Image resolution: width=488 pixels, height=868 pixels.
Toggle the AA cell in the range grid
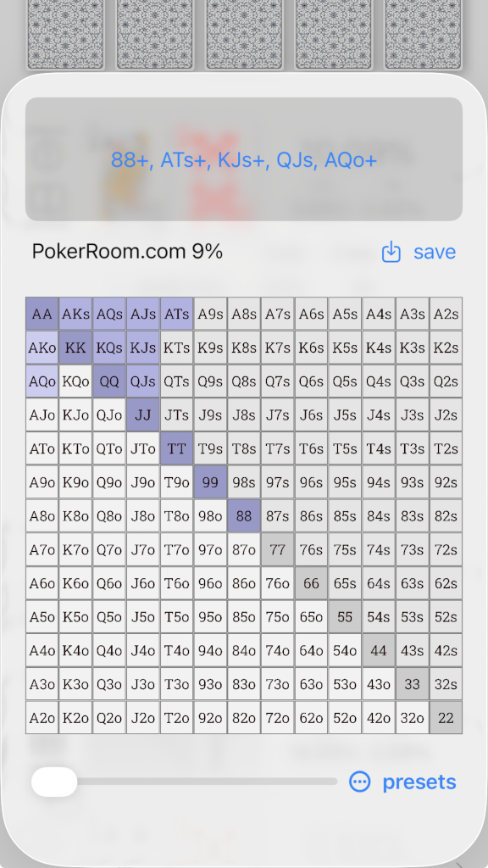click(x=42, y=314)
